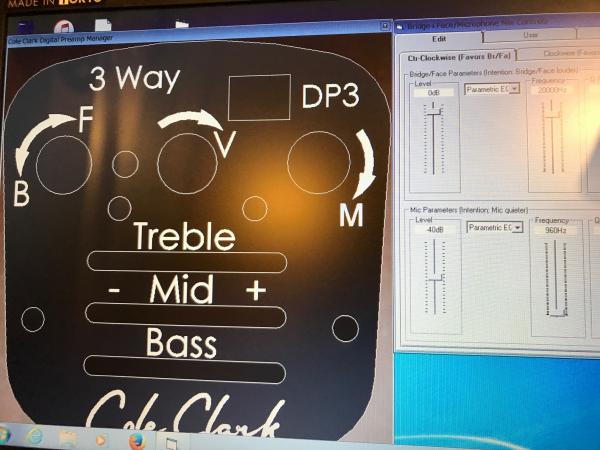Click the curved arrow above the V knob
The image size is (600, 450).
pos(190,120)
